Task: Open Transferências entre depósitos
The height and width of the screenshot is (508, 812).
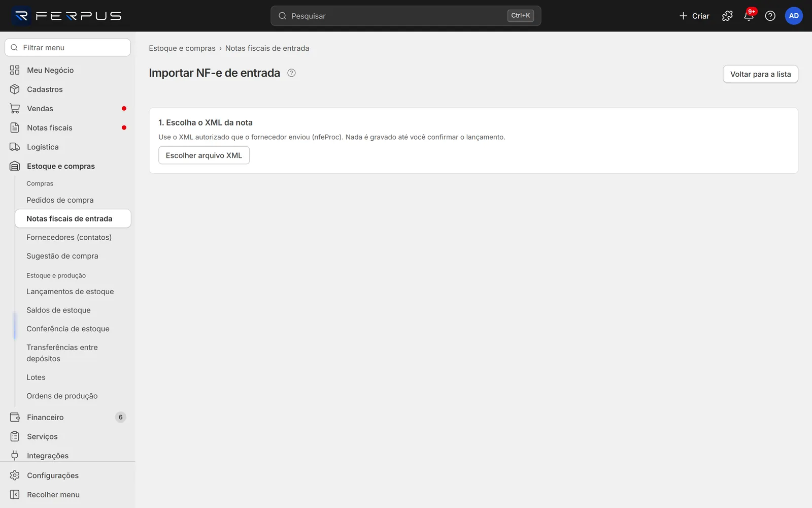Action: coord(73,353)
